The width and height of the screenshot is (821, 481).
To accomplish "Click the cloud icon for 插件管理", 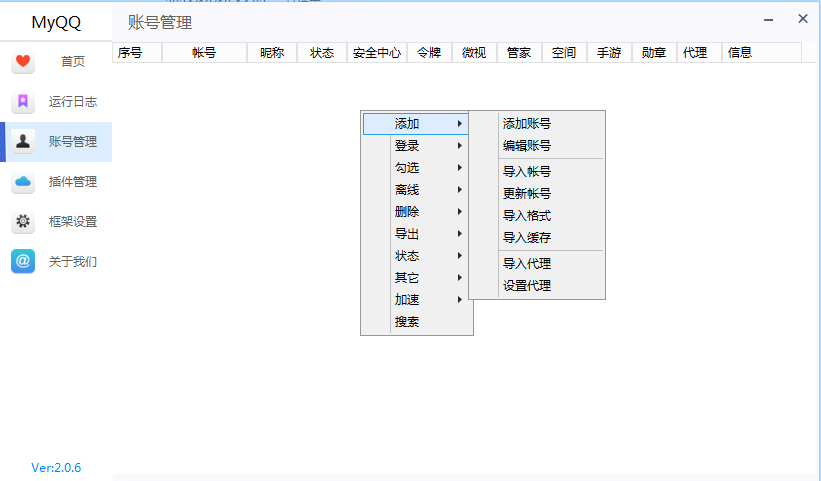I will [x=23, y=182].
